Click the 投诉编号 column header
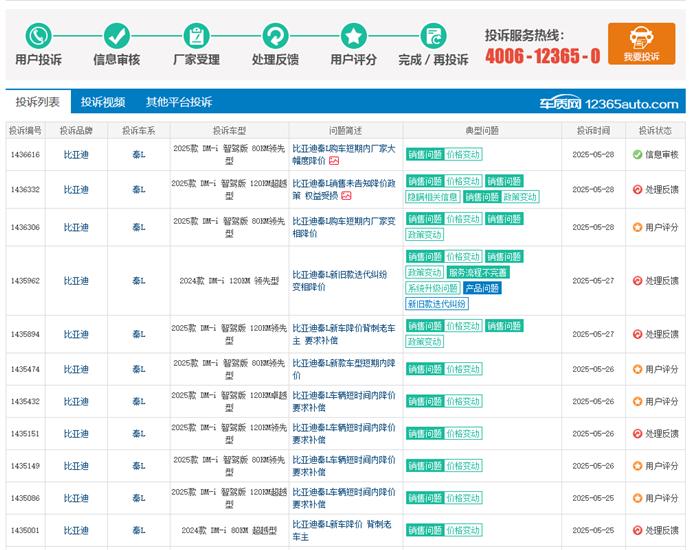Screen dimensions: 700x550 tap(25, 130)
